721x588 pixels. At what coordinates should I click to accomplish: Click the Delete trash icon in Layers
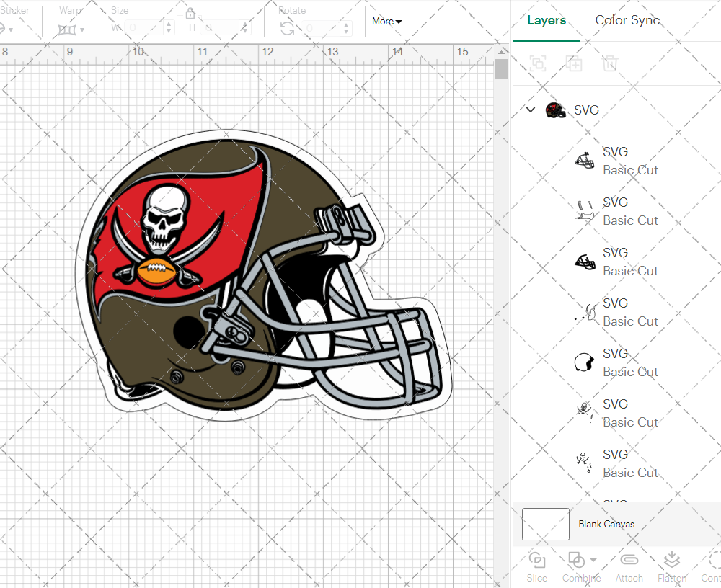click(610, 63)
